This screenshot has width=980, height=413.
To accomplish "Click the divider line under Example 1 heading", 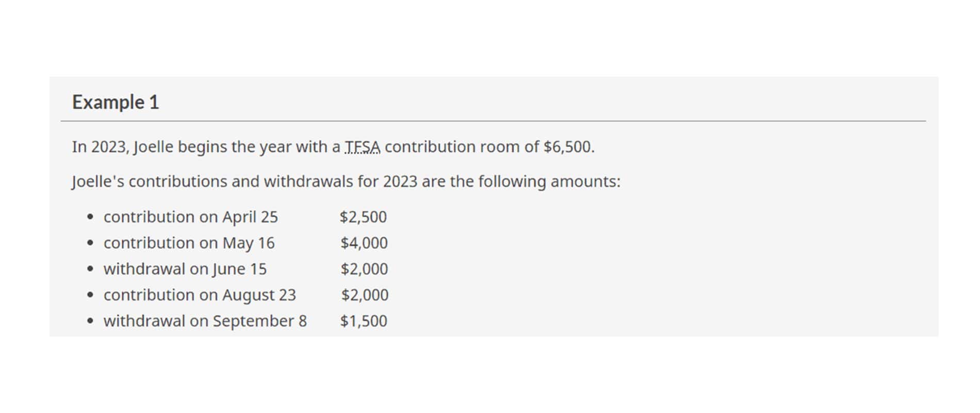I will click(493, 121).
